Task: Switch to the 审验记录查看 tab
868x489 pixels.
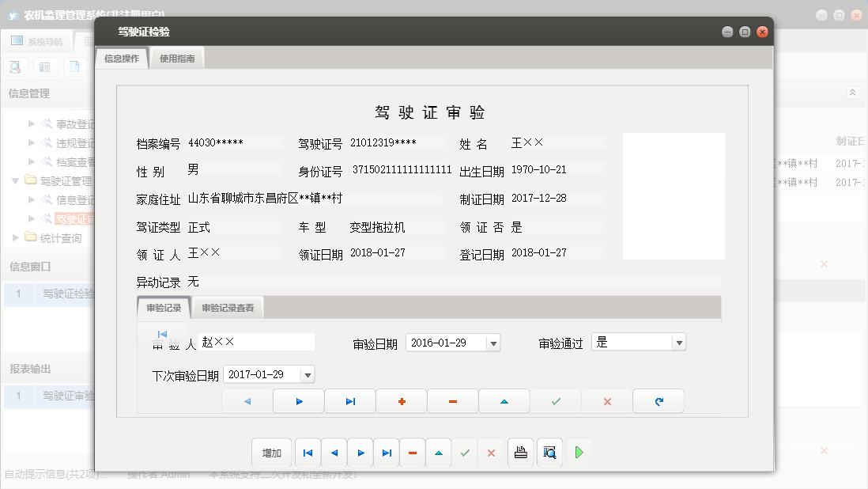Action: tap(228, 308)
